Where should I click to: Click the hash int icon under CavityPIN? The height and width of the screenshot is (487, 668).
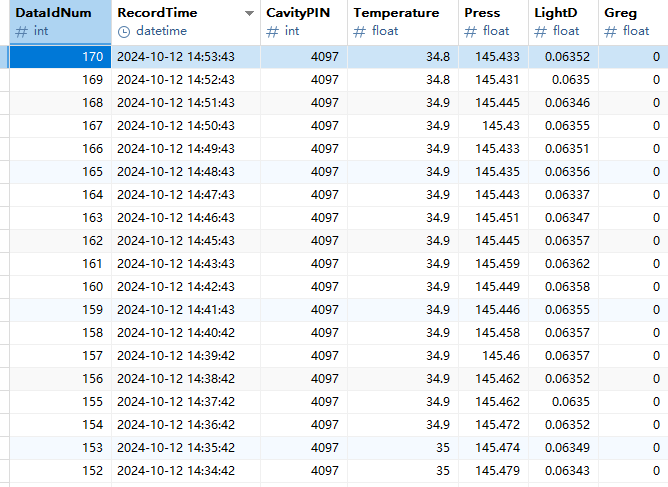point(272,31)
